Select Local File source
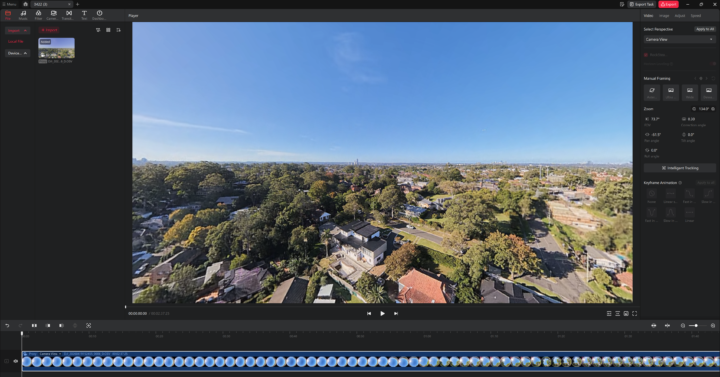The image size is (720, 377). (x=16, y=42)
